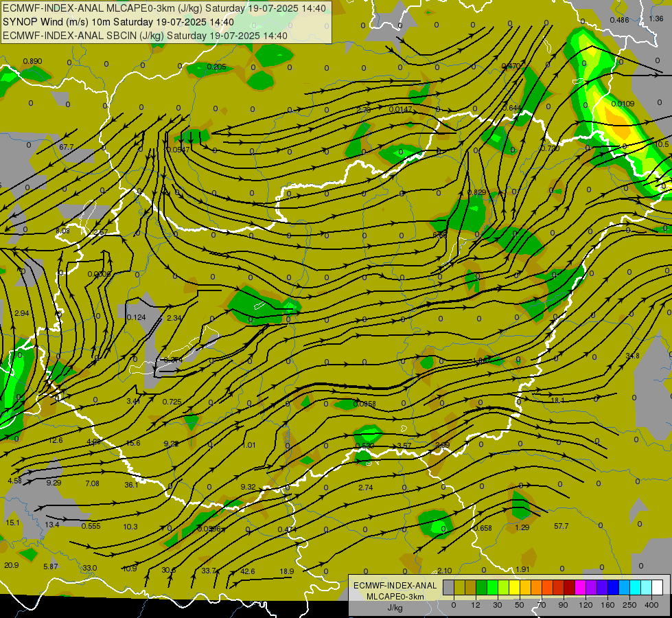Click the SYNOP Wind (m/s) 10m title line
The height and width of the screenshot is (618, 672).
click(x=118, y=22)
